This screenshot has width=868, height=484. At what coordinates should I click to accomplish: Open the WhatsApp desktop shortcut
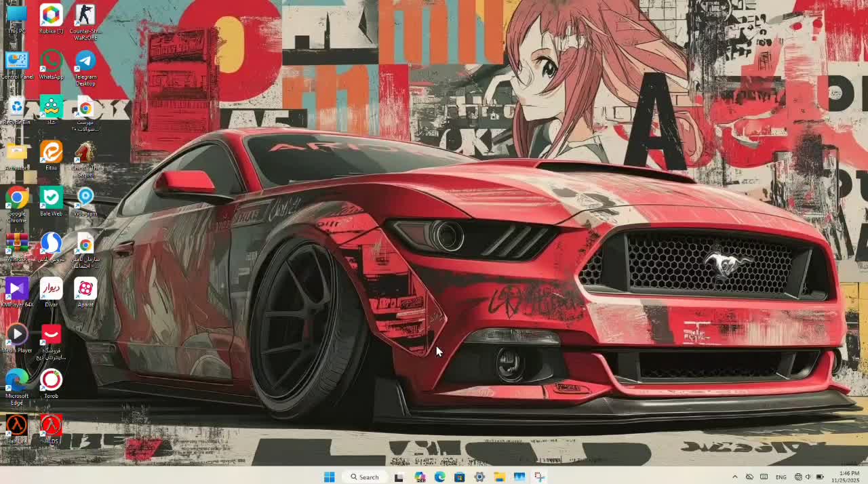51,62
